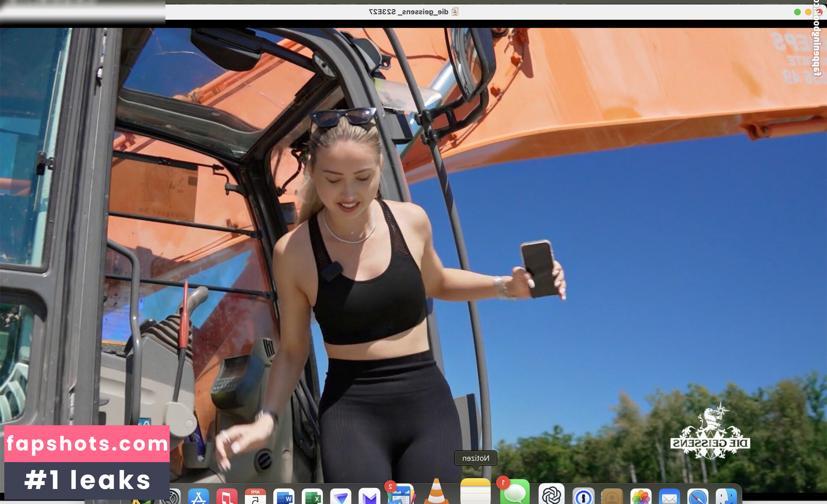This screenshot has height=504, width=827.
Task: Click the yellow minimize window button
Action: pos(808,12)
